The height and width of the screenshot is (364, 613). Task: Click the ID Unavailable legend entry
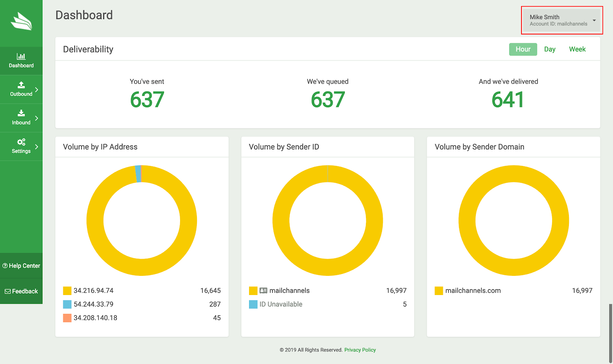click(281, 304)
